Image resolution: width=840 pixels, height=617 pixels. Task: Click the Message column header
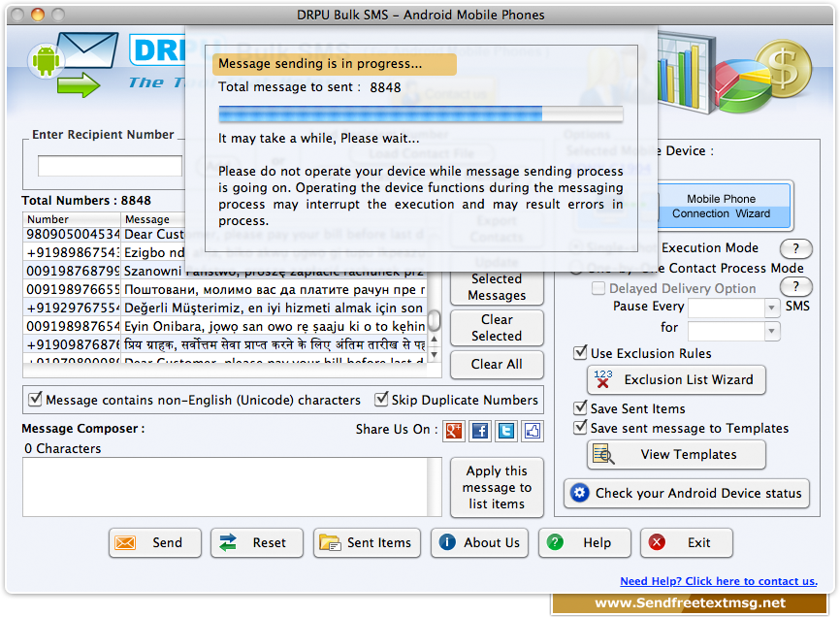pyautogui.click(x=153, y=219)
